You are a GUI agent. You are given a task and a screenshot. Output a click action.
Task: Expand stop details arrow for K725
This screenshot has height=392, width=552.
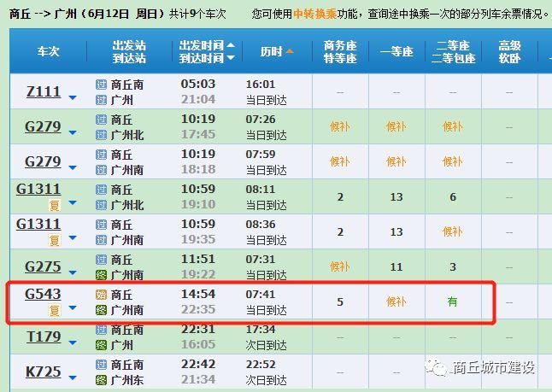coord(73,378)
